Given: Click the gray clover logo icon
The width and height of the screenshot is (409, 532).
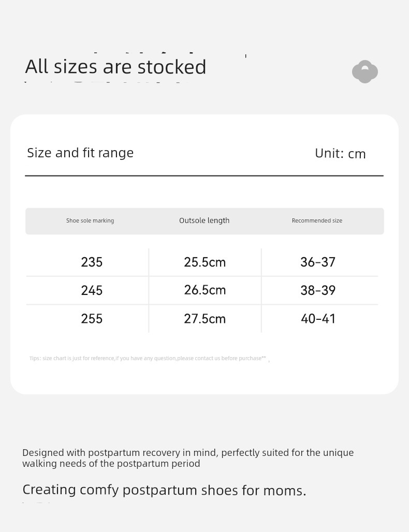Looking at the screenshot, I should pos(365,71).
